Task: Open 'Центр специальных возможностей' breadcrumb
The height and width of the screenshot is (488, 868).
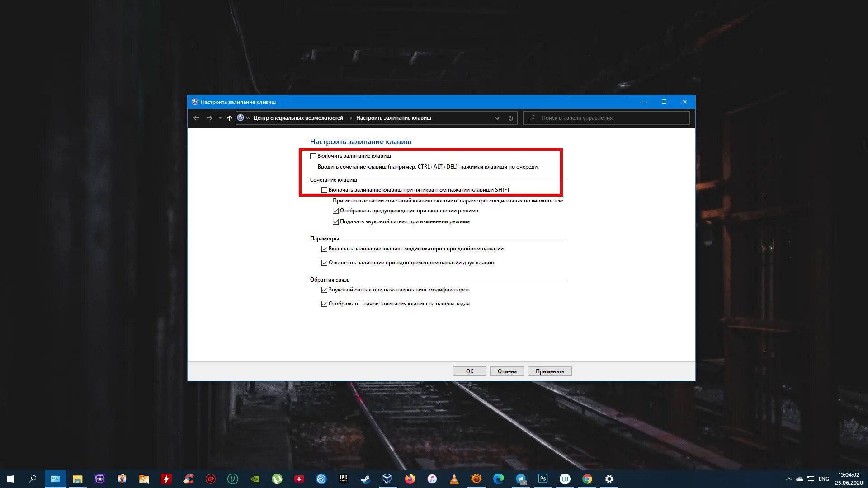Action: [298, 118]
